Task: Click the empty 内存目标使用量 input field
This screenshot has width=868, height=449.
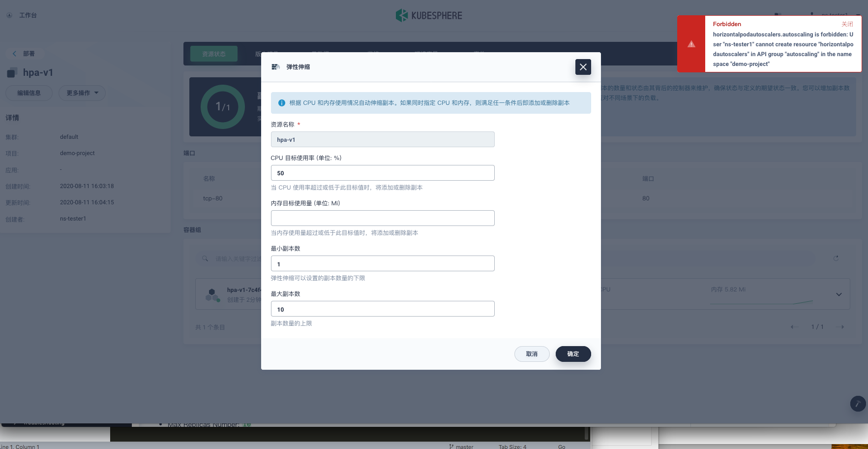Action: click(x=383, y=218)
